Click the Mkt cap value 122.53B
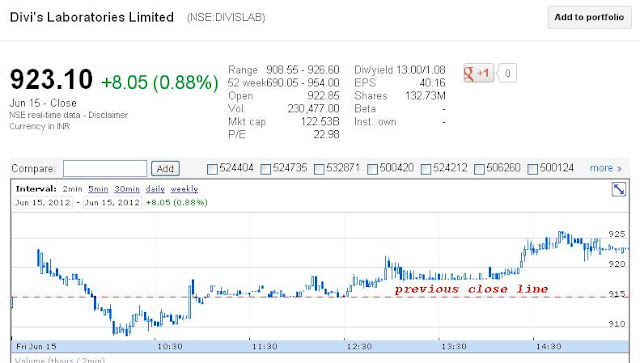Viewport: 640px width, 363px height. point(320,122)
